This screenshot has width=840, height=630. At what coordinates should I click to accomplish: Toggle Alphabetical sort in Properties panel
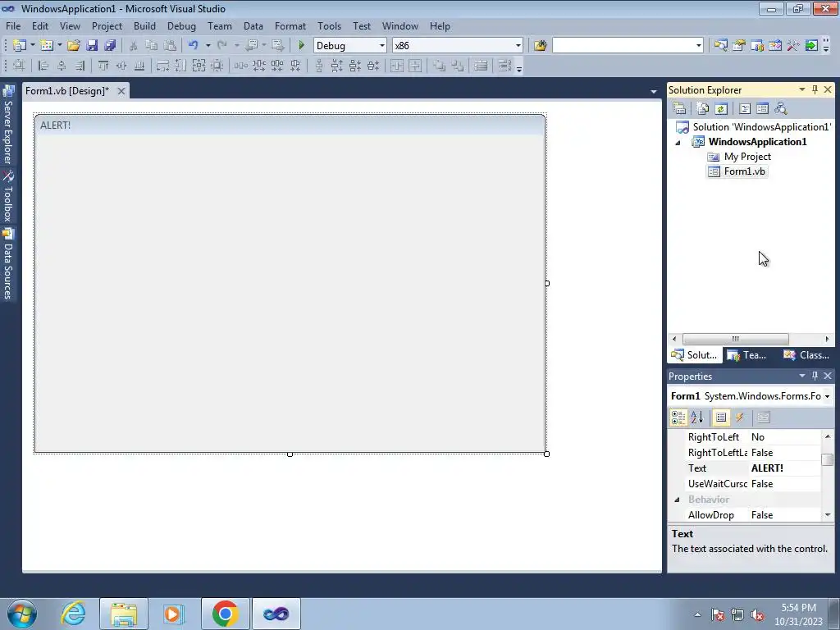pyautogui.click(x=697, y=418)
